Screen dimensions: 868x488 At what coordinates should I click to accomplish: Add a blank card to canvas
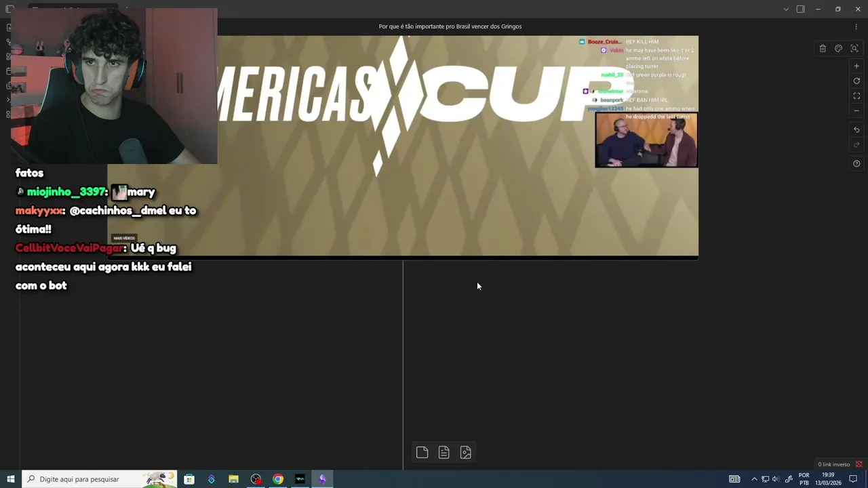tap(422, 453)
